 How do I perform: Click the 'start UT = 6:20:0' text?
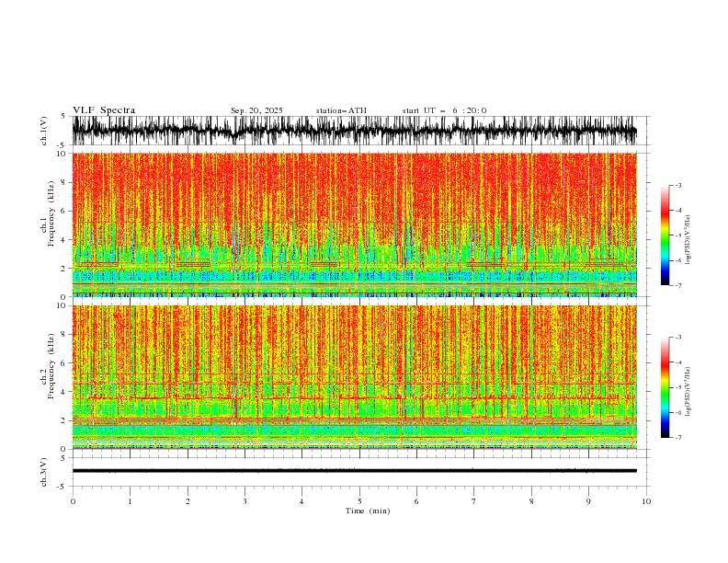(x=444, y=110)
